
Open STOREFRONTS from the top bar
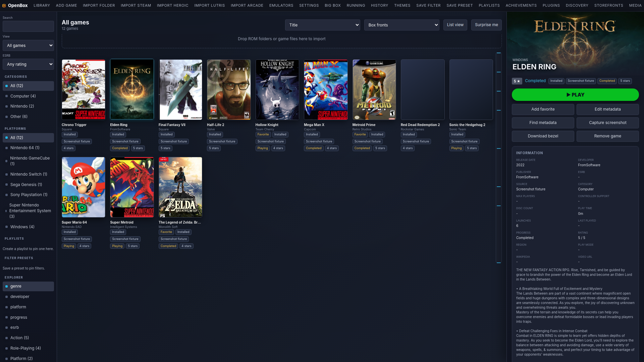point(609,6)
